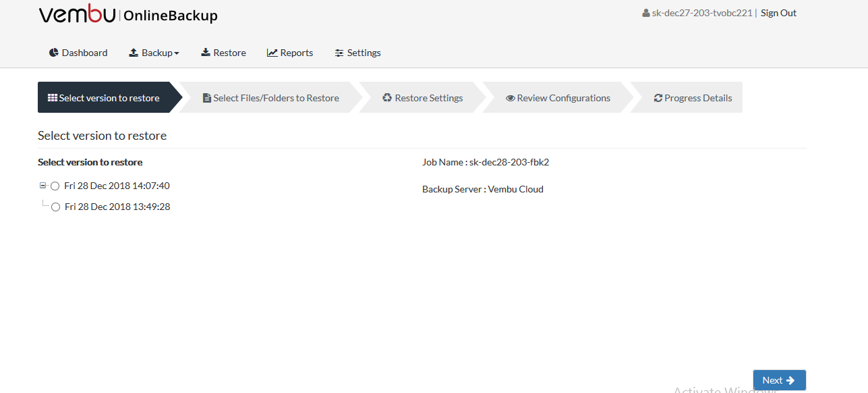
Task: Click the Backup upload icon
Action: coord(134,53)
